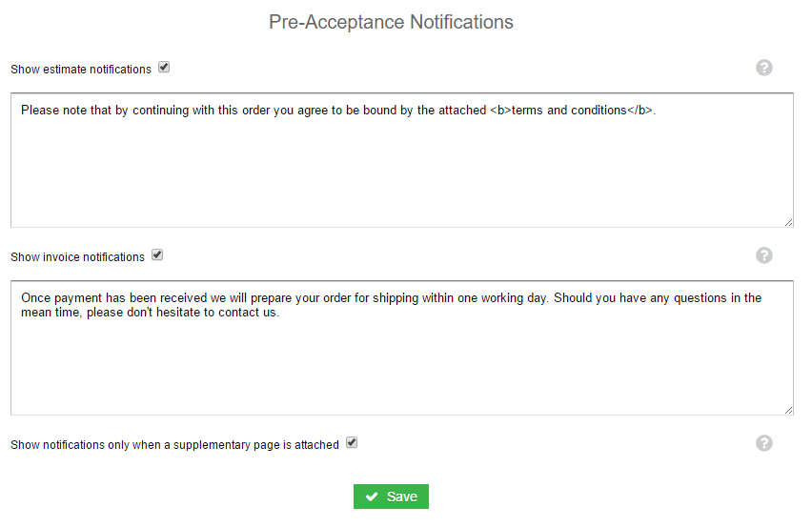Toggle the Show estimate notifications checkbox

[x=164, y=68]
